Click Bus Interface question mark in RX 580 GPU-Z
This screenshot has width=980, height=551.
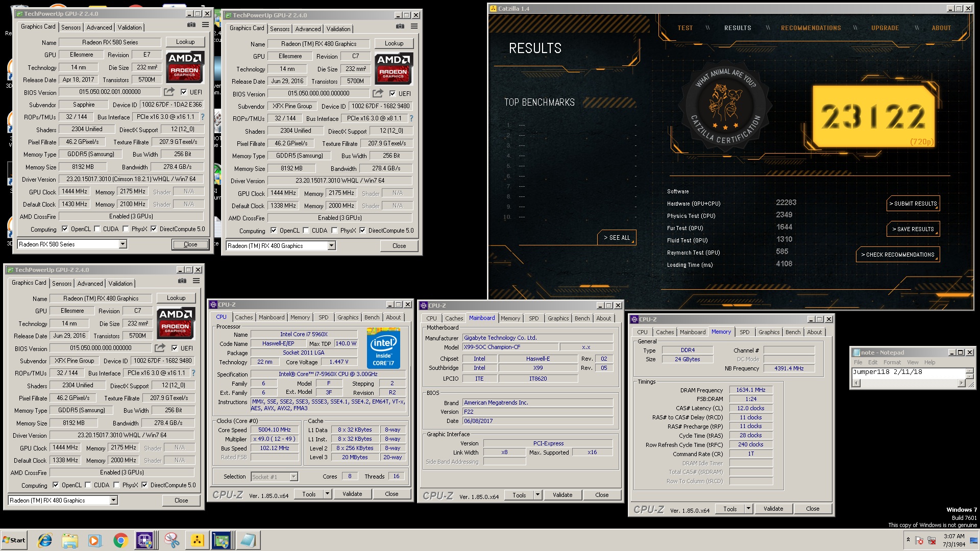coord(202,117)
